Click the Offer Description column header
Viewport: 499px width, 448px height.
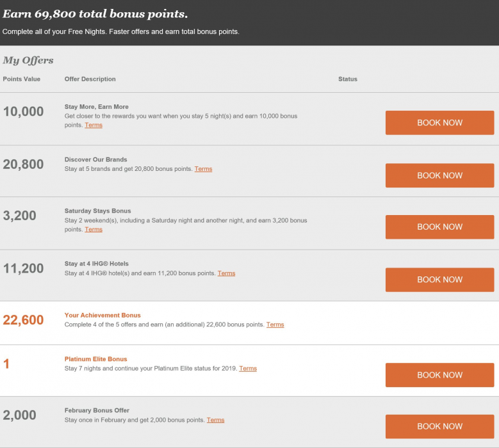click(90, 79)
